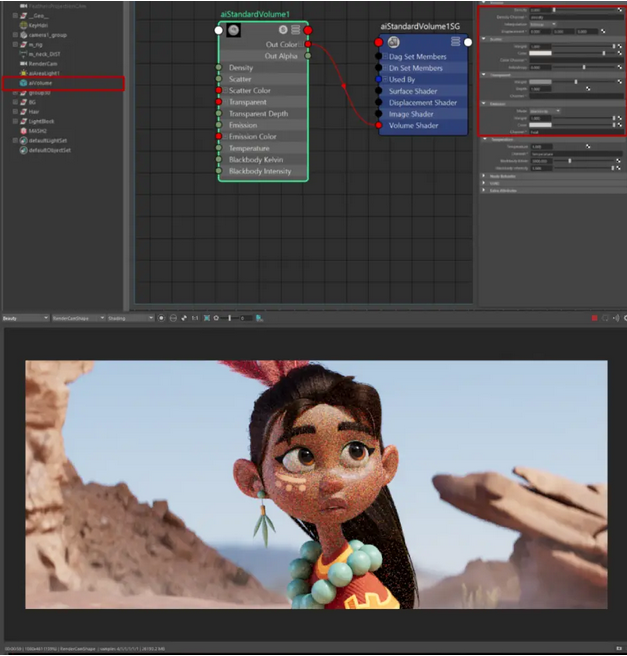This screenshot has height=656, width=627.
Task: Open the RenderCamShape camera dropdown
Action: click(x=78, y=318)
